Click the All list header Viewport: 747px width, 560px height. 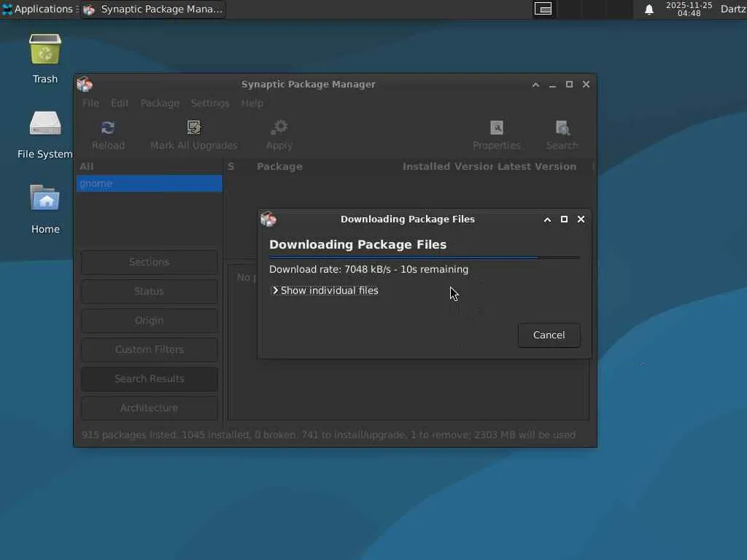point(149,167)
